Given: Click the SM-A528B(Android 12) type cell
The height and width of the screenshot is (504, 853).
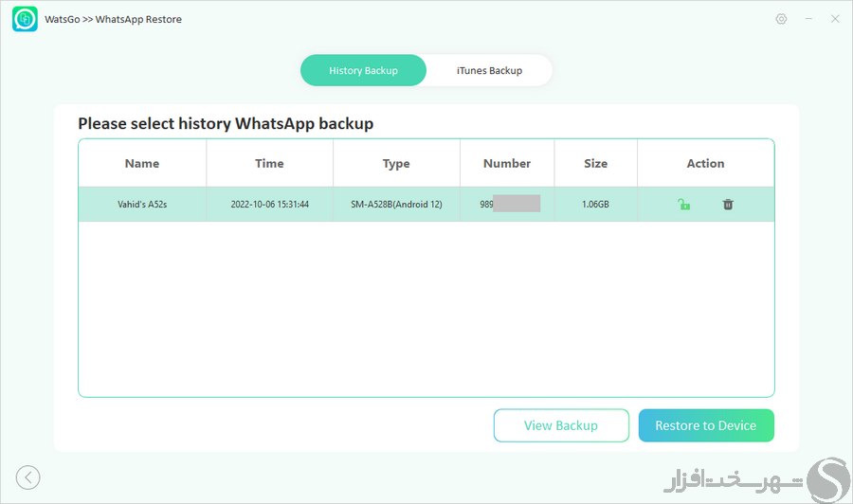Looking at the screenshot, I should pos(396,205).
